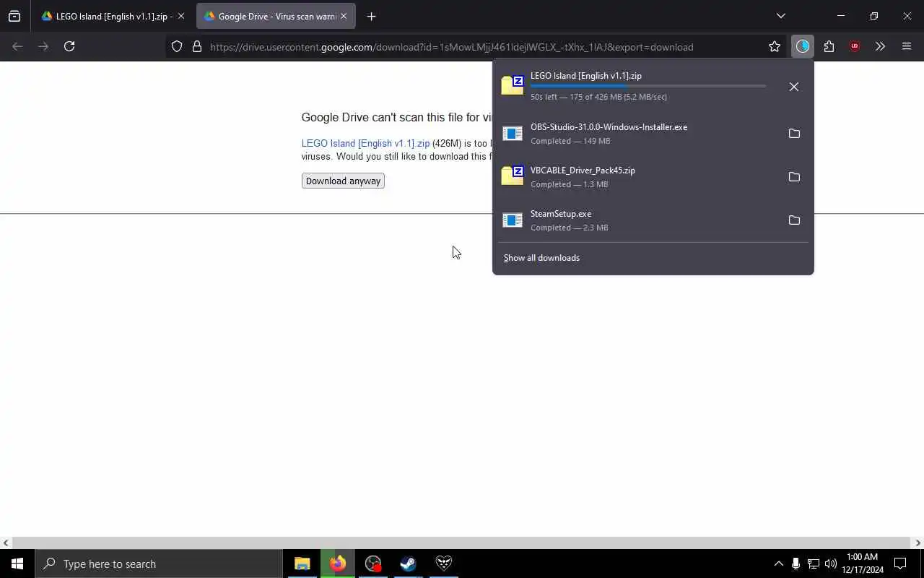Click the OBS installer exe file icon
The width and height of the screenshot is (924, 578).
click(x=513, y=134)
